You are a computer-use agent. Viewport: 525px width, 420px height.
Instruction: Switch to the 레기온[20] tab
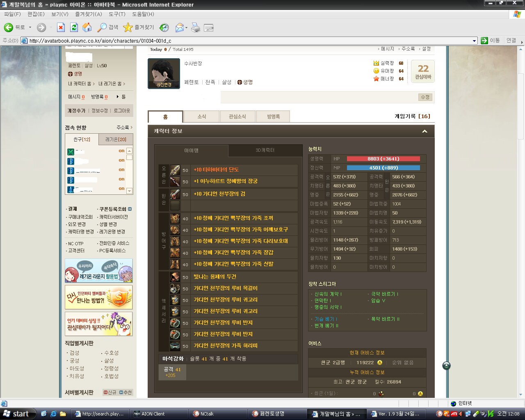tap(116, 139)
